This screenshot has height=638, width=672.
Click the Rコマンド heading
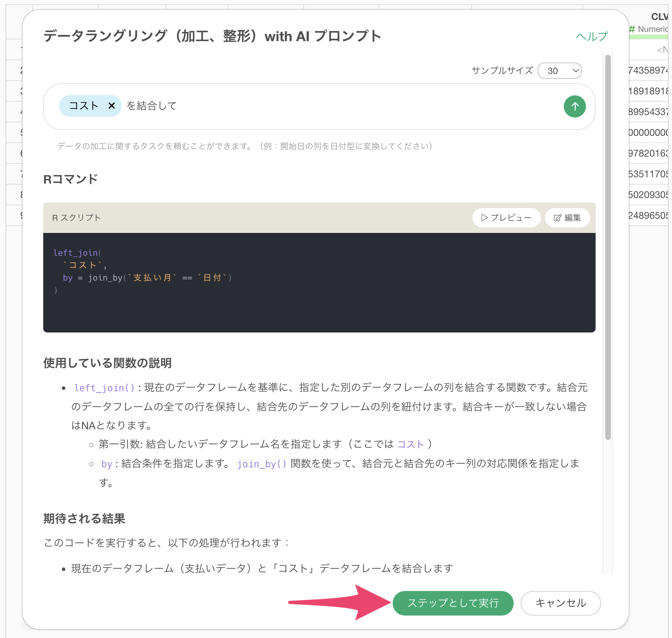[71, 179]
